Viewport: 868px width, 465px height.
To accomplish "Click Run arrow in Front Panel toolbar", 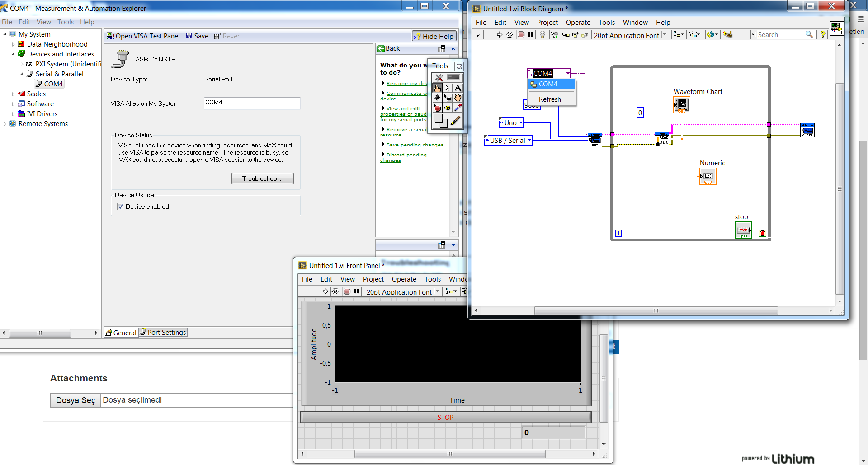I will (x=325, y=291).
